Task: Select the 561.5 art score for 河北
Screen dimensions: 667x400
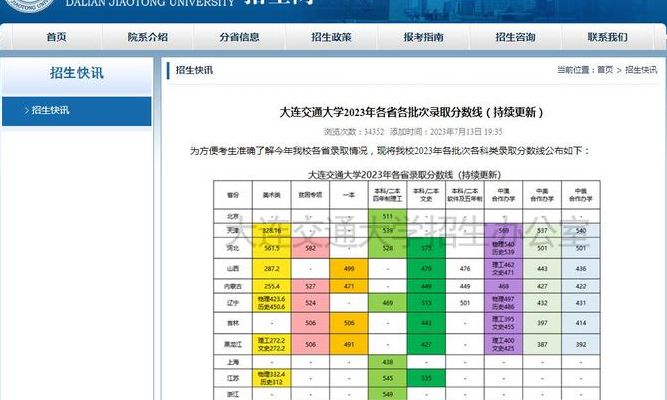Action: click(271, 248)
